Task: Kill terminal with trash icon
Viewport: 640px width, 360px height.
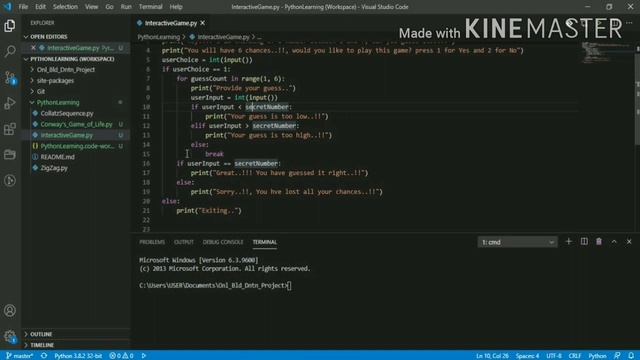Action: click(x=599, y=242)
